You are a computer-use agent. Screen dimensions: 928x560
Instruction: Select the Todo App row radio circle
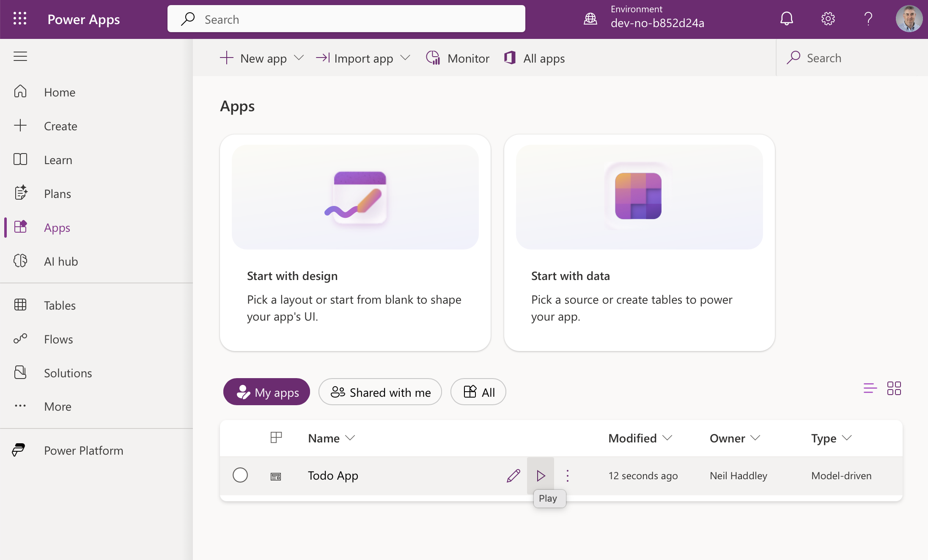point(240,475)
